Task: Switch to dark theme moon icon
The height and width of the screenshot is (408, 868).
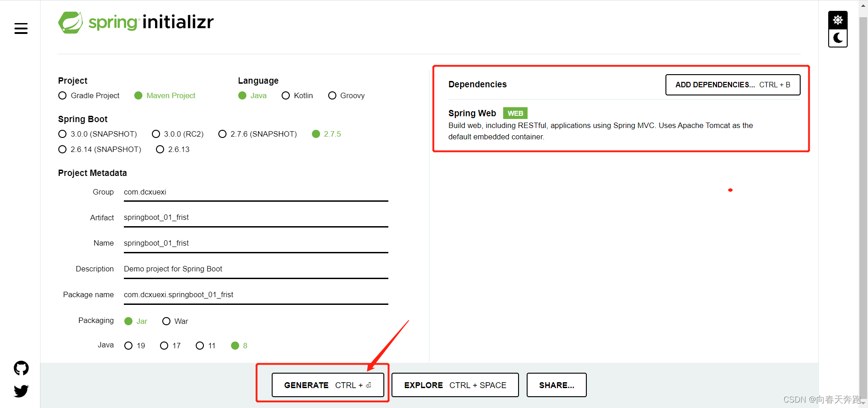Action: (x=838, y=38)
